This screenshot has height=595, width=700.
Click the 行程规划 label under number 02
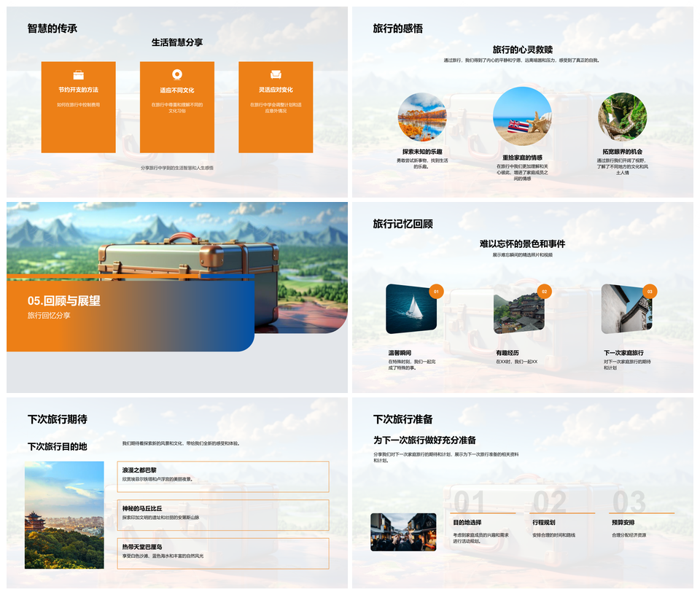[543, 522]
